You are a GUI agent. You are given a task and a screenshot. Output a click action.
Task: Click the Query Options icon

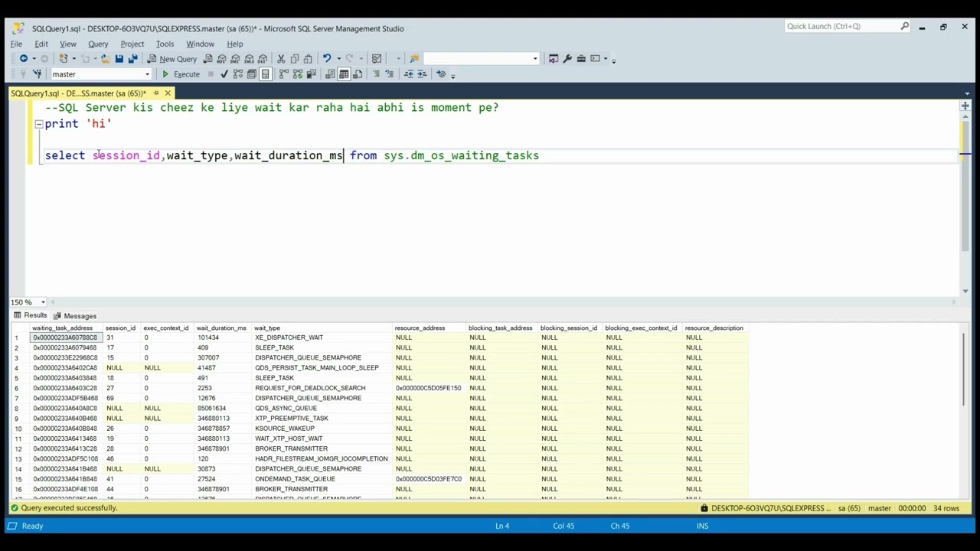coord(251,73)
